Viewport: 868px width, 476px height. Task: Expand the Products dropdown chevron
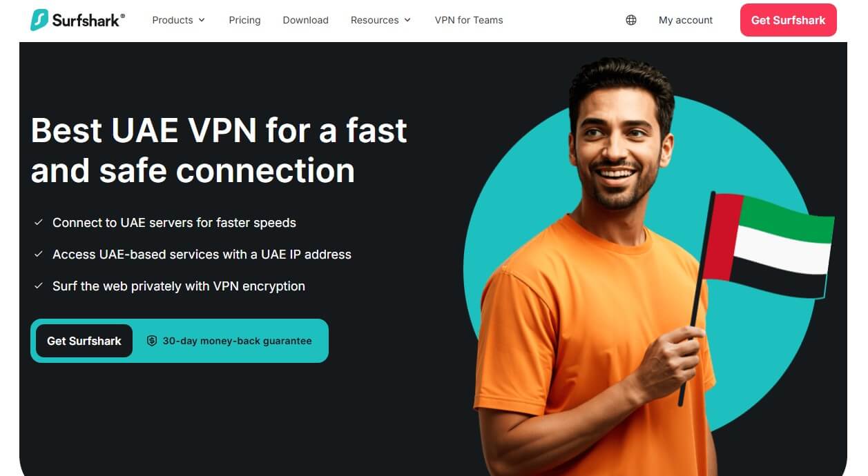[202, 20]
